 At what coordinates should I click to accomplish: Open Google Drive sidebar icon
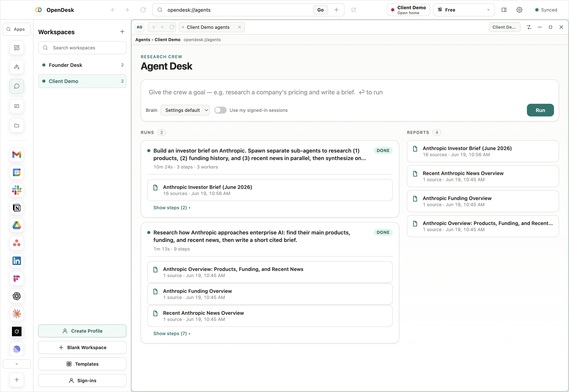pyautogui.click(x=17, y=225)
